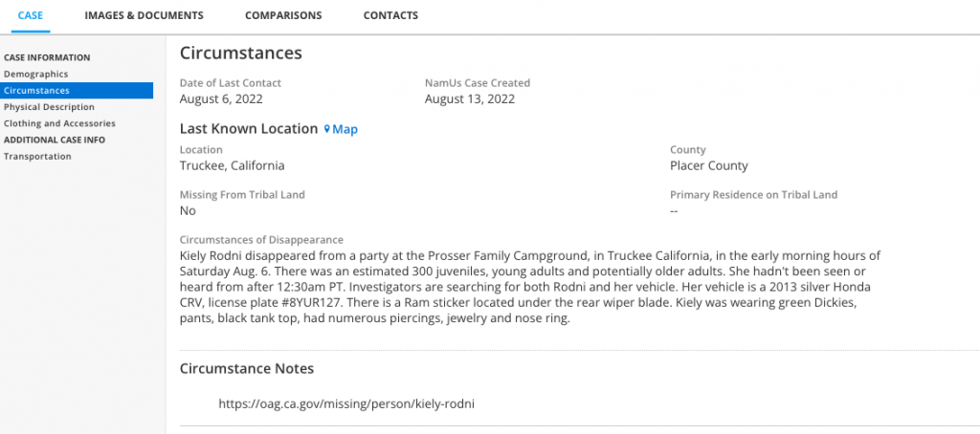The image size is (980, 434).
Task: Click the map pin icon
Action: [x=326, y=129]
